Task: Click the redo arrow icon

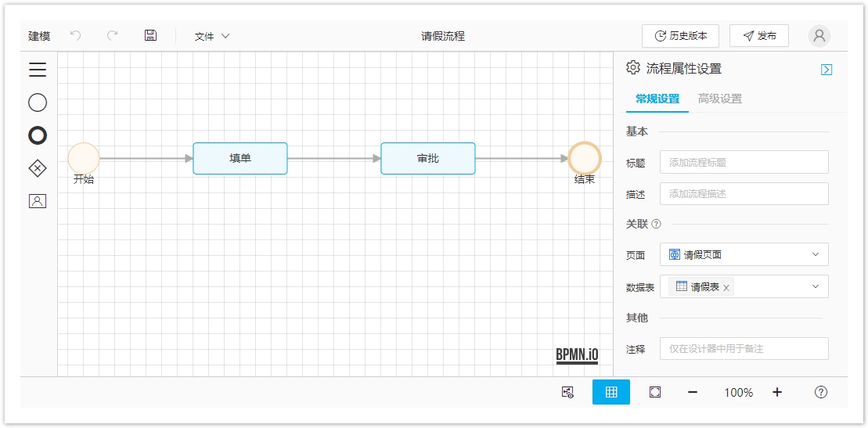Action: coord(113,36)
